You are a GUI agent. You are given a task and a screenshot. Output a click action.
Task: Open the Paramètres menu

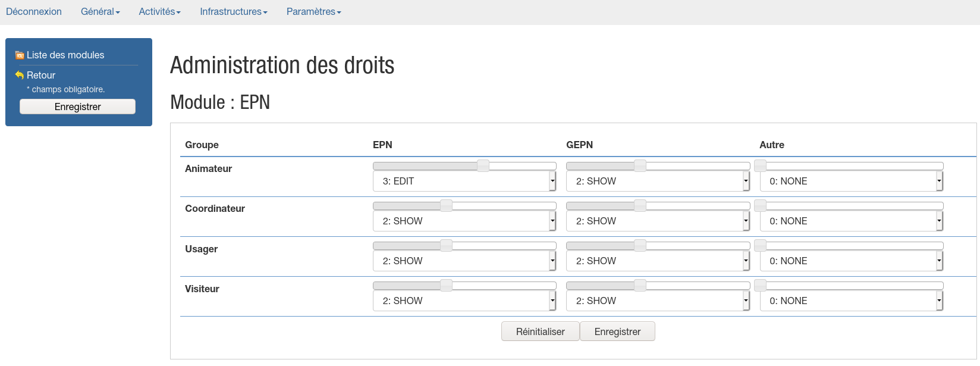313,12
